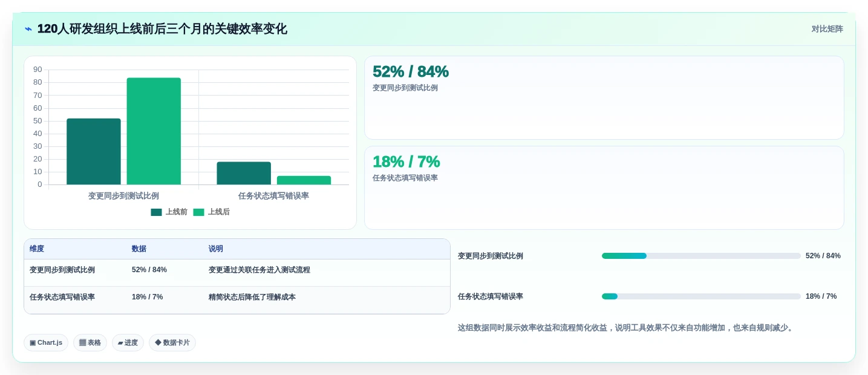Click the short light green bar for 任务状态填写错误率
Viewport: 868px width, 375px height.
304,180
